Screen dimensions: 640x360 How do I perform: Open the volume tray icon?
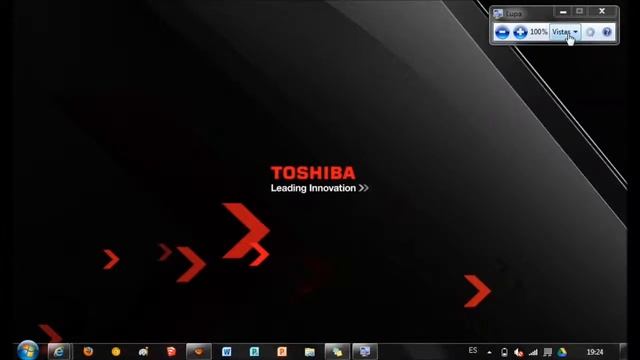point(519,352)
